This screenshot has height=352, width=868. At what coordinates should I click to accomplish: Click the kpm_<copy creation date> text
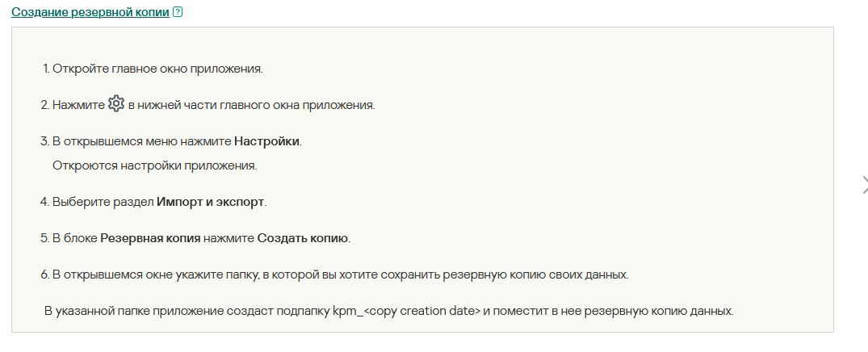407,311
